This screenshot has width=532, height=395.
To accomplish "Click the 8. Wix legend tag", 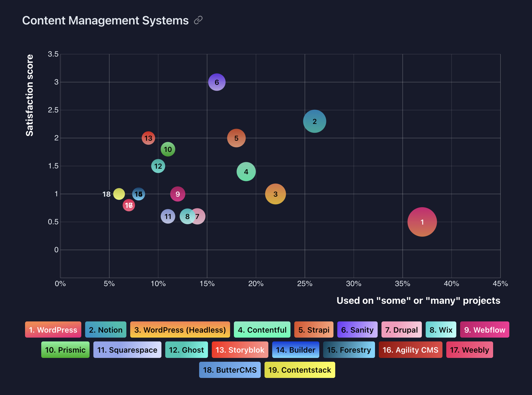I will 441,330.
